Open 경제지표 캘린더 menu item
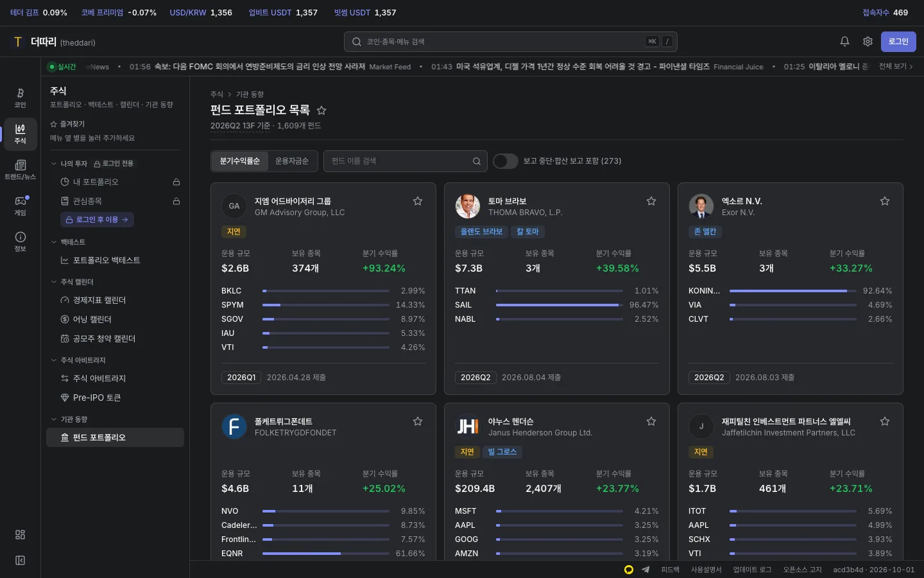 [116, 301]
